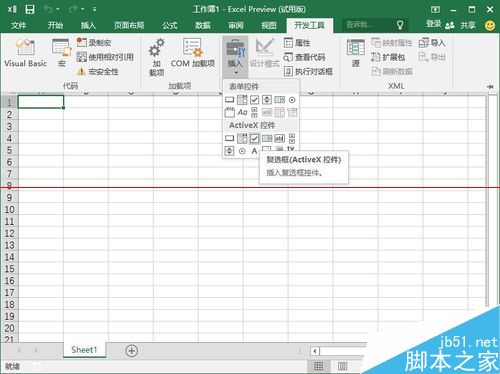Open the 宏 macros dialog

click(61, 53)
